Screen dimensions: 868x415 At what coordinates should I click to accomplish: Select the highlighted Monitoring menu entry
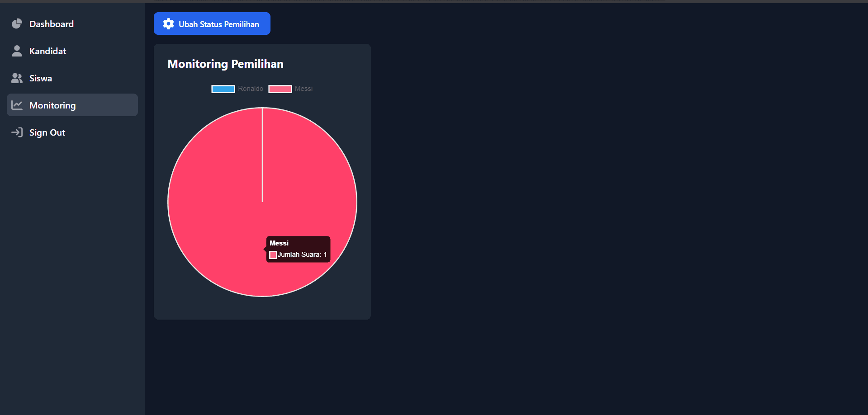click(72, 105)
